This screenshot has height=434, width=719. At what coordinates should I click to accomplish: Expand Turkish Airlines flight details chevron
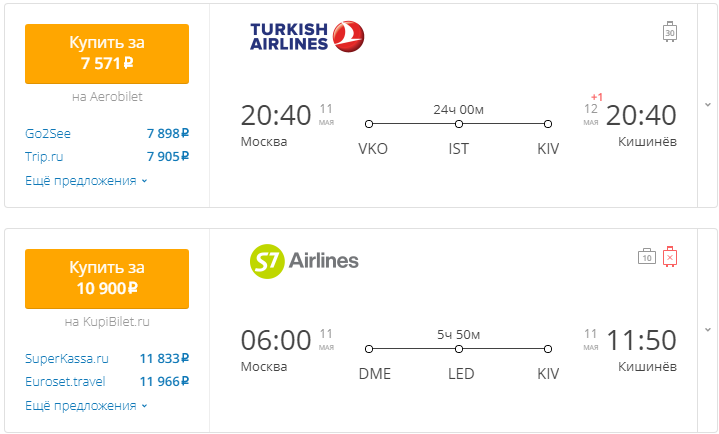708,105
